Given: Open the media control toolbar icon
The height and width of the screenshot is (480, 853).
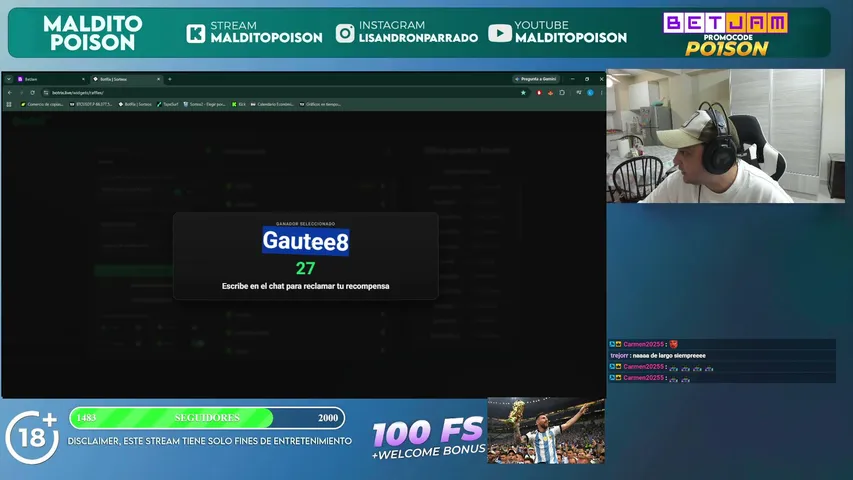Looking at the screenshot, I should click(x=579, y=93).
